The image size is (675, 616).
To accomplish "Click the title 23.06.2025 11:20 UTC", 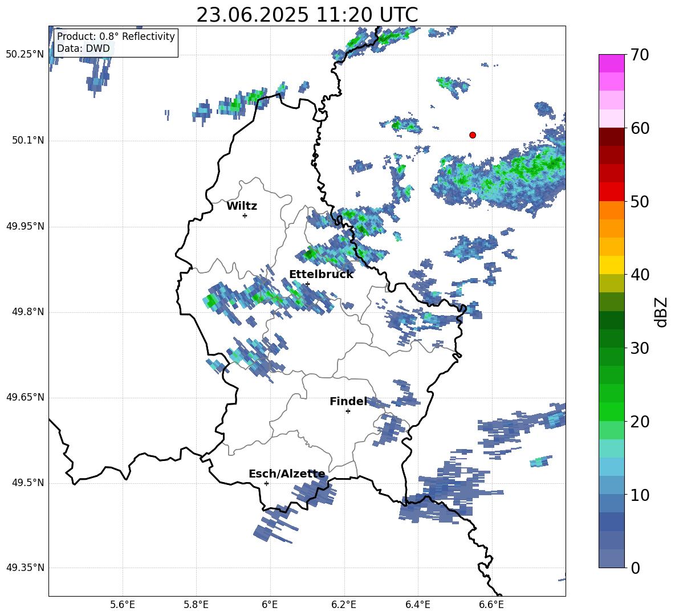I will [x=307, y=15].
